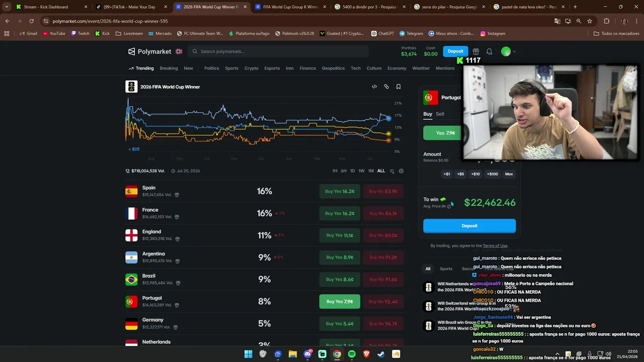This screenshot has height=362, width=644.
Task: Select the 1D chart range
Action: point(352,171)
